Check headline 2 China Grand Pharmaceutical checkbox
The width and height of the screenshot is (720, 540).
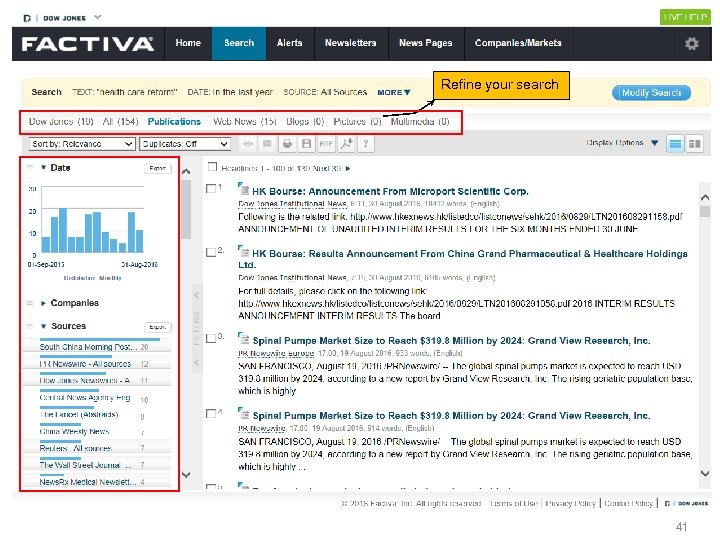tap(211, 253)
